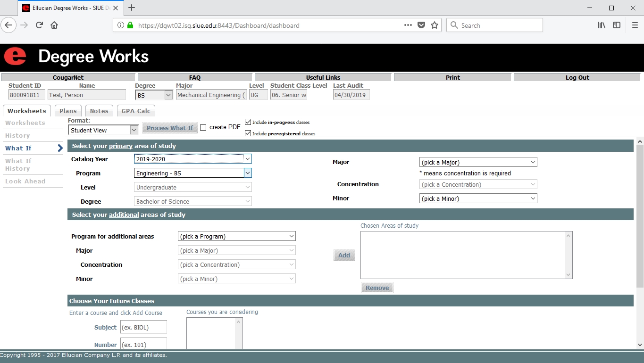
Task: Switch to the GPA Calc tab
Action: 136,111
